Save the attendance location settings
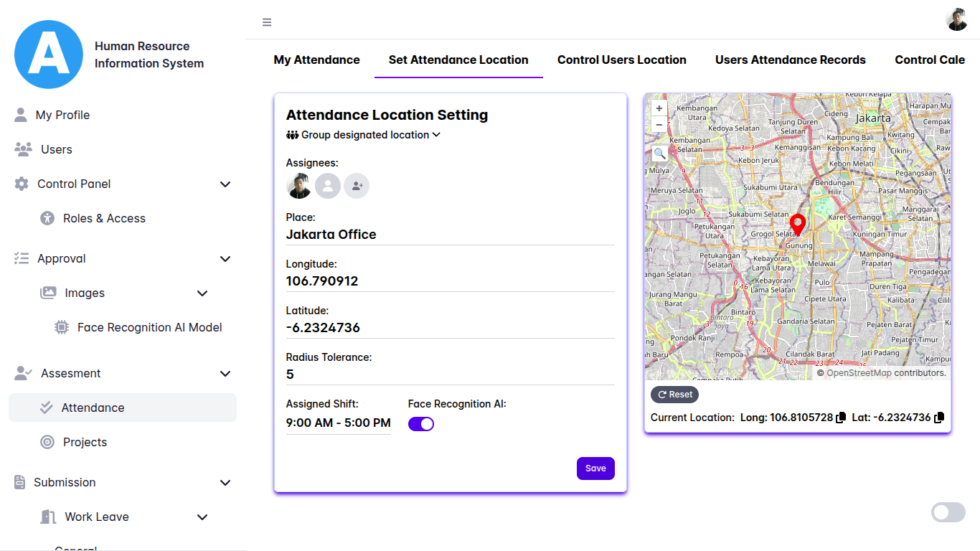 595,468
